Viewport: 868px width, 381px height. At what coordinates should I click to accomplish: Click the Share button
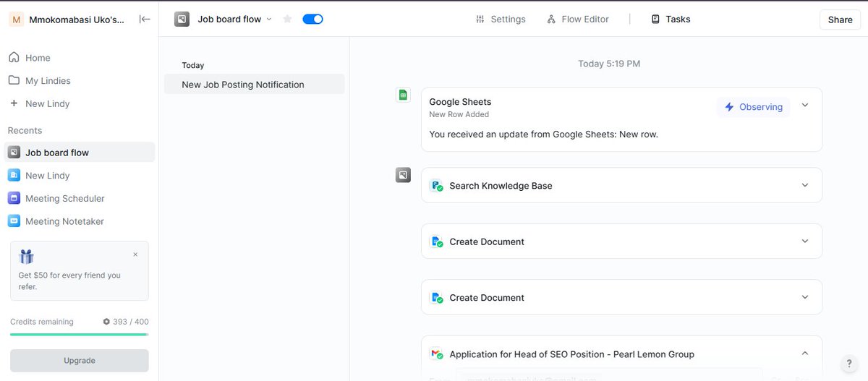point(840,20)
